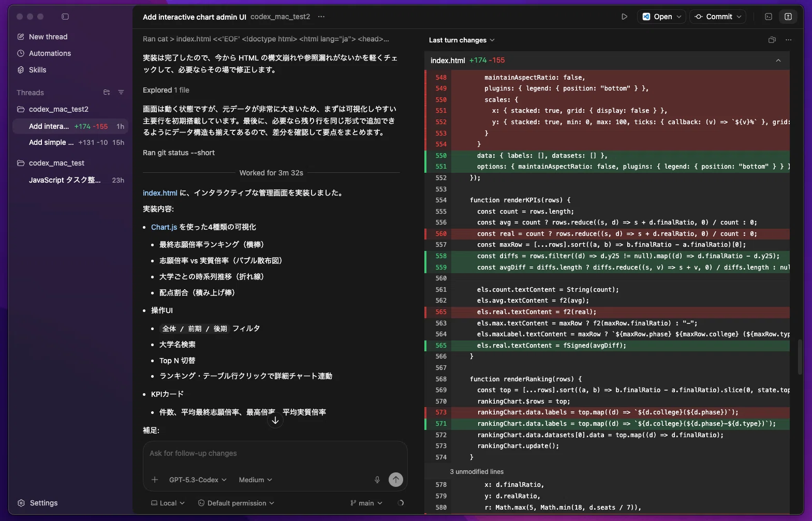Click the Threads section label
The width and height of the screenshot is (812, 521).
point(30,93)
